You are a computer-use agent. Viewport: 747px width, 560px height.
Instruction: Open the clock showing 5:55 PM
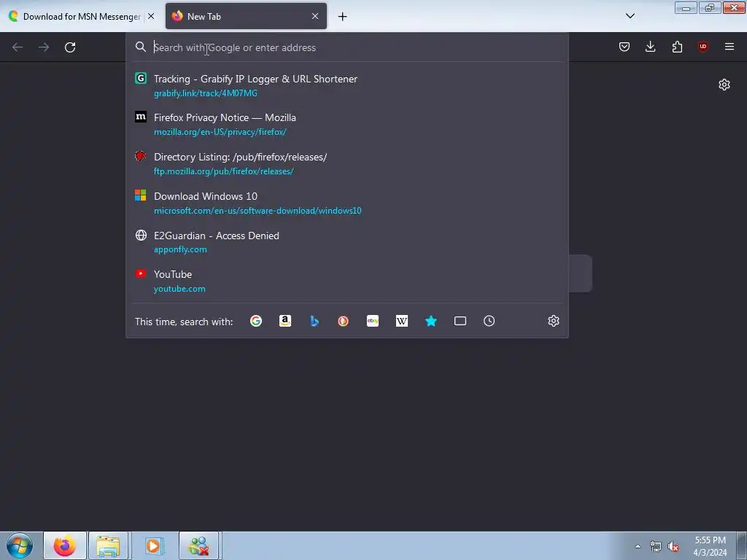click(710, 546)
